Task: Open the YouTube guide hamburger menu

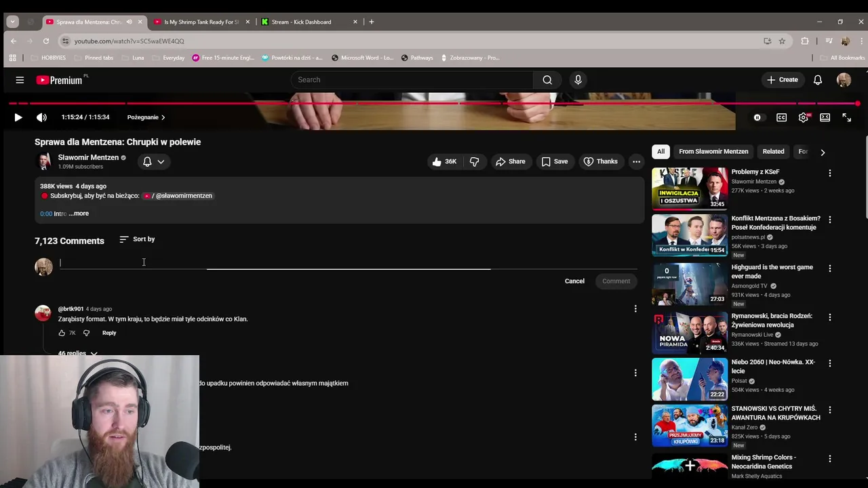Action: [20, 80]
